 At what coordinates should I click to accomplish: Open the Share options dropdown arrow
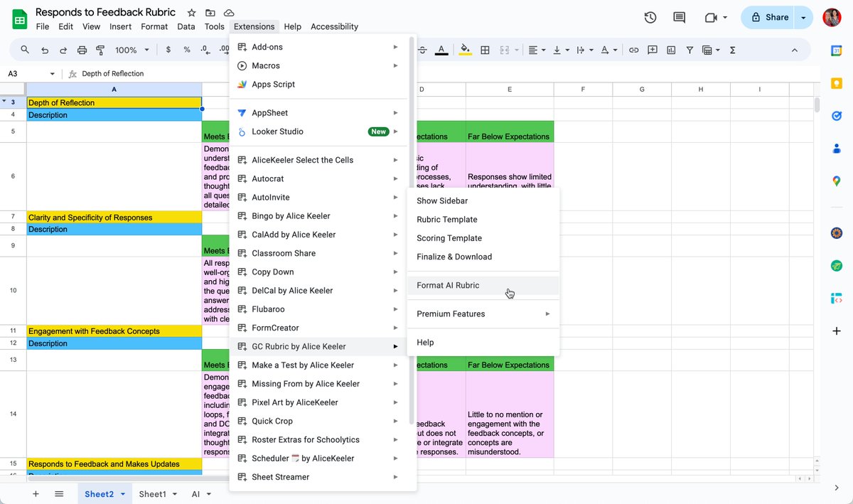click(804, 18)
